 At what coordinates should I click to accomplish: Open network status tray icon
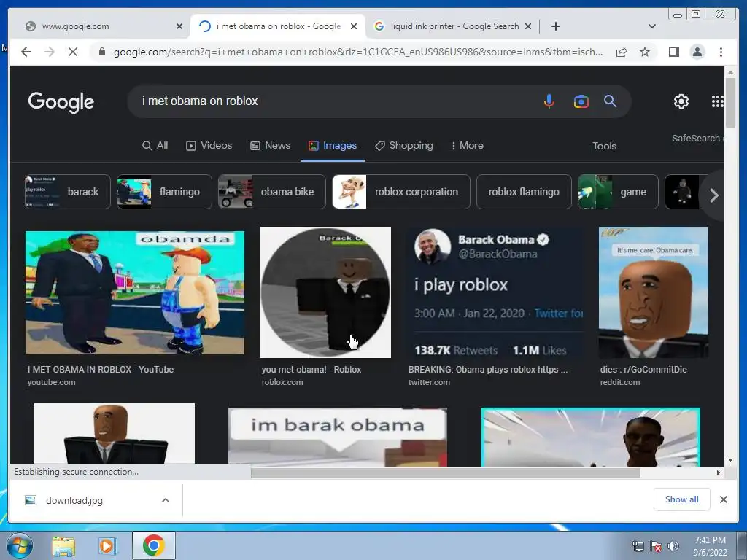coord(638,546)
